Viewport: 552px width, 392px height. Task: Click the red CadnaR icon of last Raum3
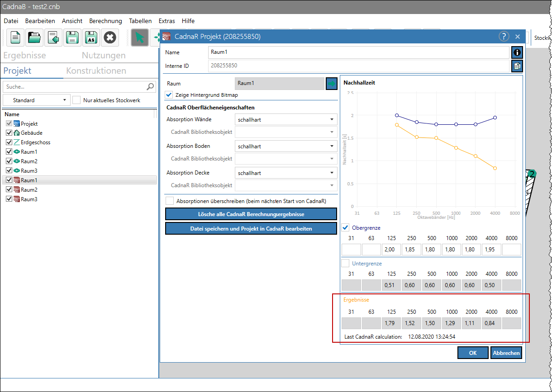pyautogui.click(x=17, y=199)
